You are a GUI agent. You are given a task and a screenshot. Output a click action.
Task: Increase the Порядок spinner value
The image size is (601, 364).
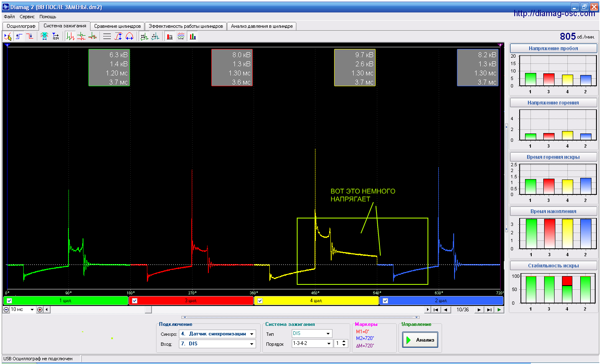click(344, 342)
